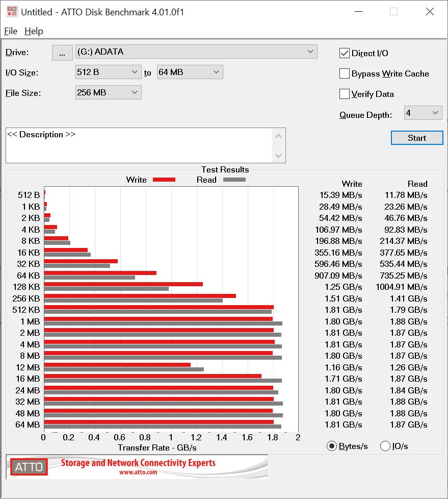Click the 596.46 MB/s write value

click(x=338, y=264)
